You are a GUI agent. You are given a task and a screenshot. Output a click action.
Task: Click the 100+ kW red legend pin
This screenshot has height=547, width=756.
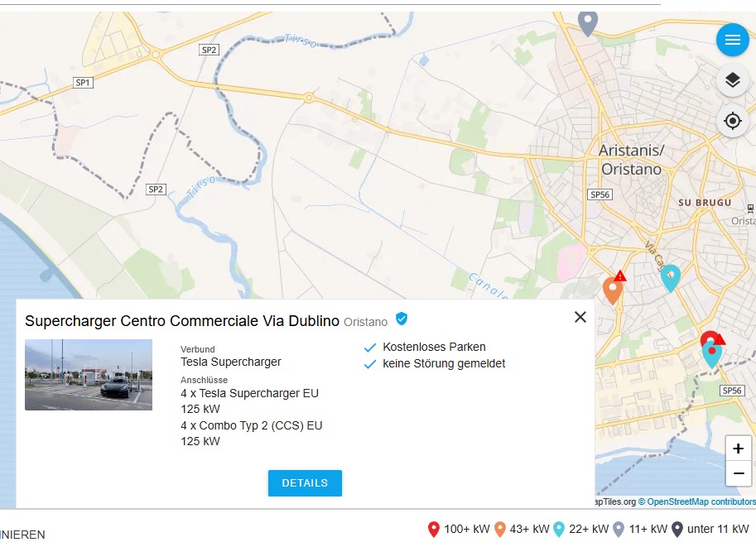click(433, 530)
